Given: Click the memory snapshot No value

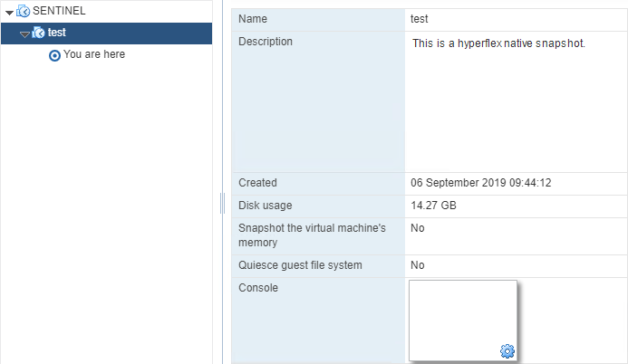Looking at the screenshot, I should pos(418,228).
